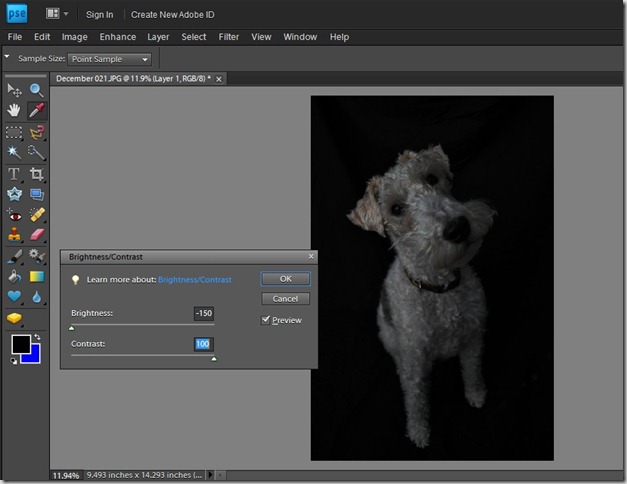
Task: Select the Zoom magnifier tool
Action: coord(37,89)
